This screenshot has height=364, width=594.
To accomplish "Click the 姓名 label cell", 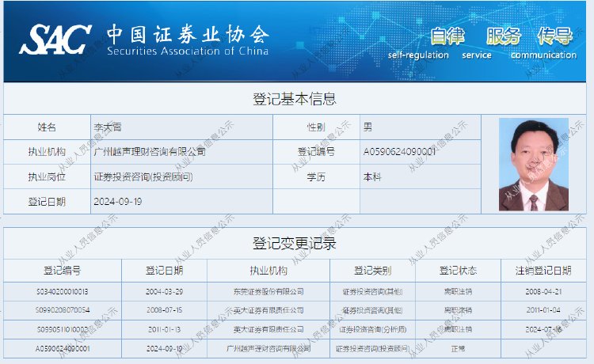I will (47, 127).
